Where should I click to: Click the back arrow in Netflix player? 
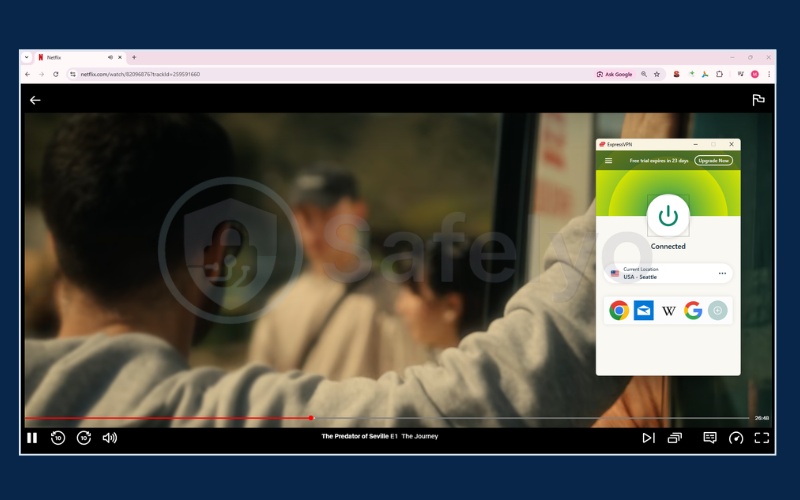(x=35, y=100)
